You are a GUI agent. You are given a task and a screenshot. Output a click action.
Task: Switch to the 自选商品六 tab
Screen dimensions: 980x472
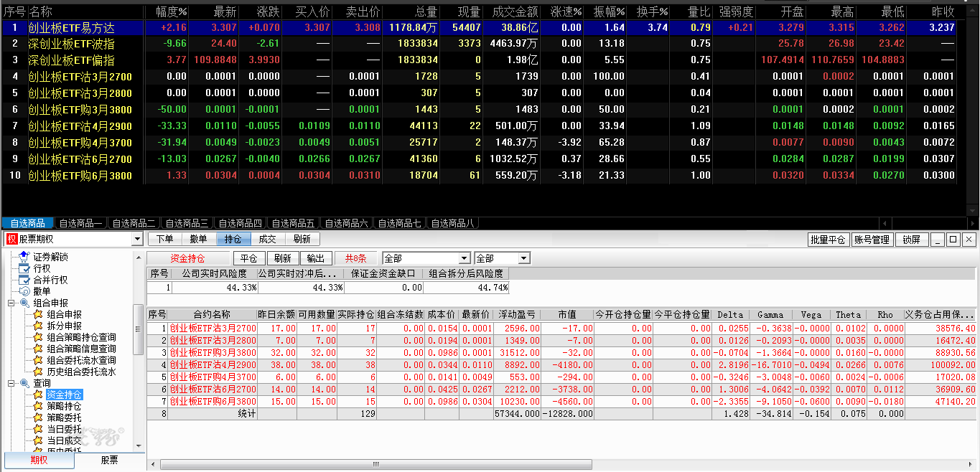pyautogui.click(x=346, y=223)
